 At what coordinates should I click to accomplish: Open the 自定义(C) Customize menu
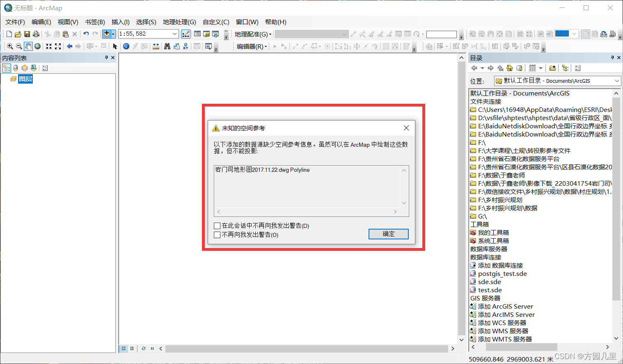pyautogui.click(x=216, y=22)
